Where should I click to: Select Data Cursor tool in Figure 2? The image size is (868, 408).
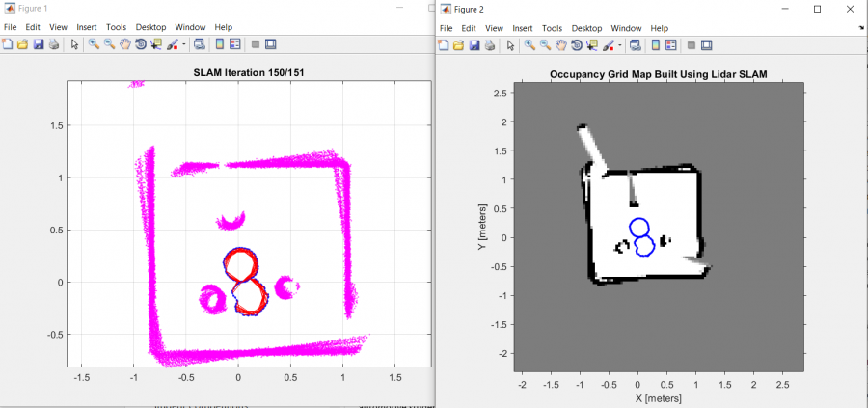coord(591,44)
